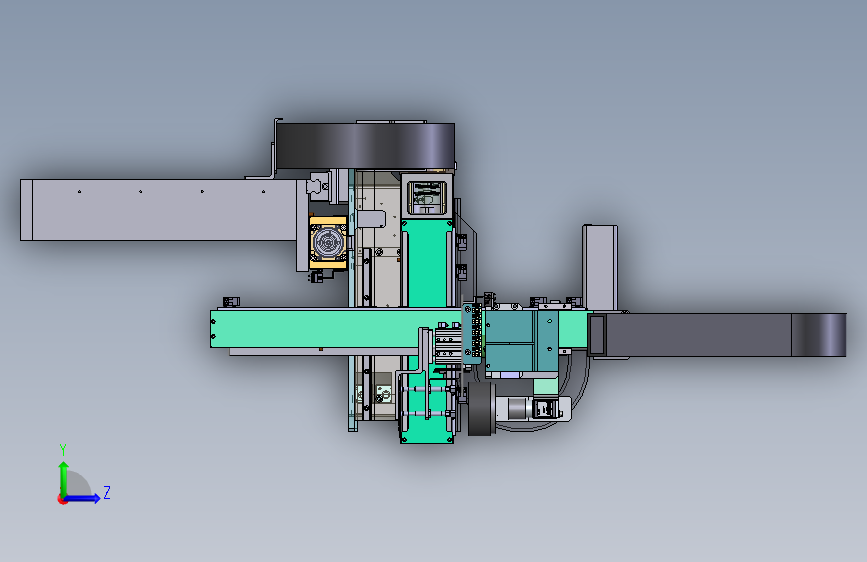Select the upright gray box above the right conveyor
This screenshot has width=867, height=562.
tap(600, 268)
